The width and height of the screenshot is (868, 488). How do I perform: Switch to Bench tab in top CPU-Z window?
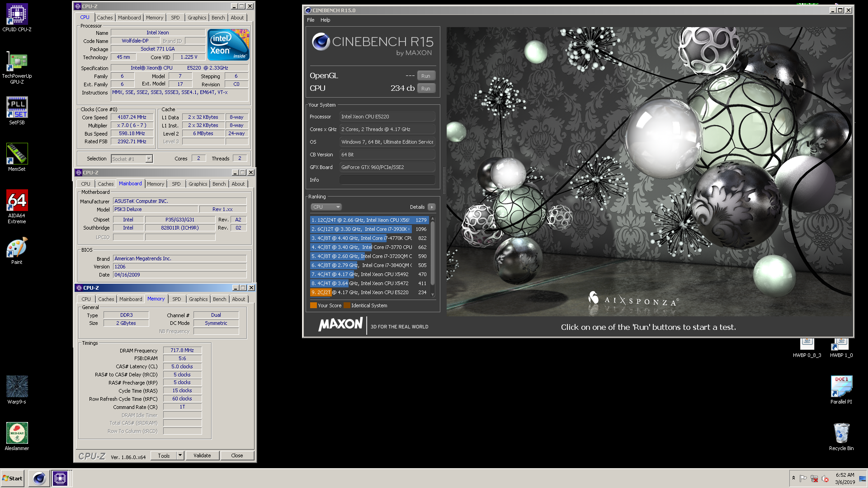click(218, 18)
